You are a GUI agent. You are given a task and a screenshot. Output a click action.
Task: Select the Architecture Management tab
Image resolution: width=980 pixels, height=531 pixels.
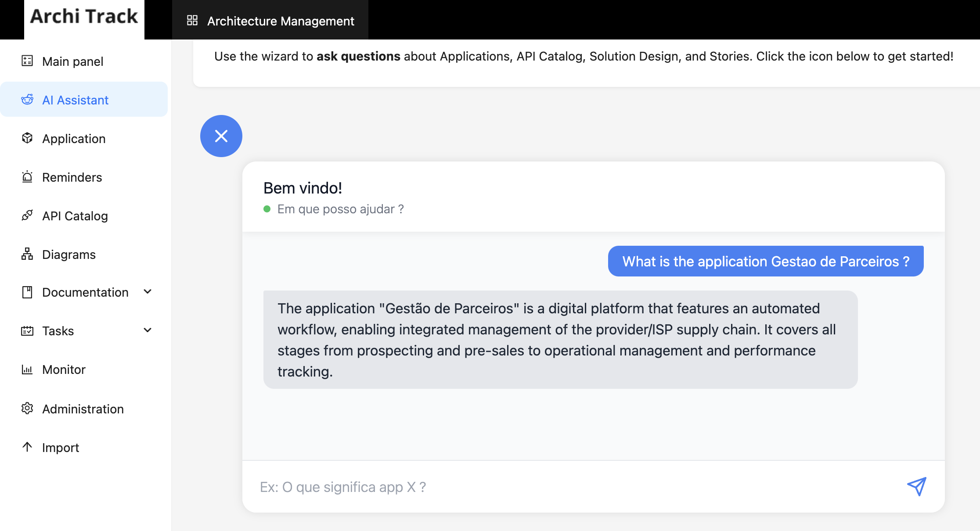270,21
